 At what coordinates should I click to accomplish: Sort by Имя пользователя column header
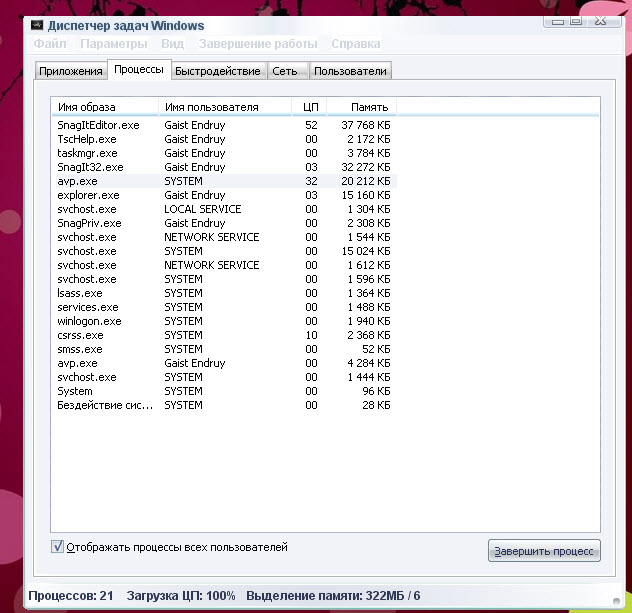225,107
